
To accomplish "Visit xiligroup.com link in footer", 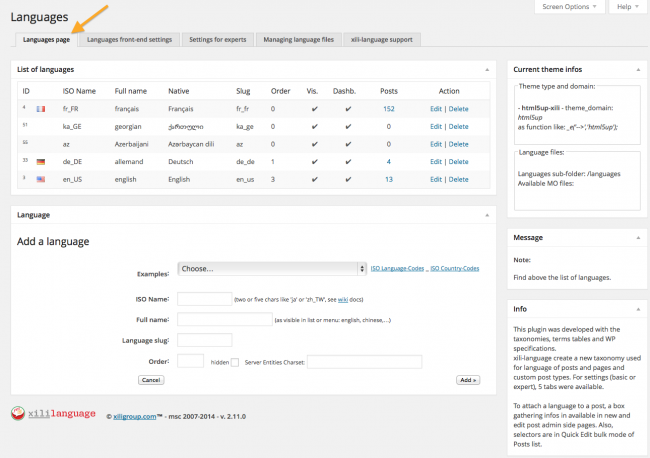I will 135,417.
